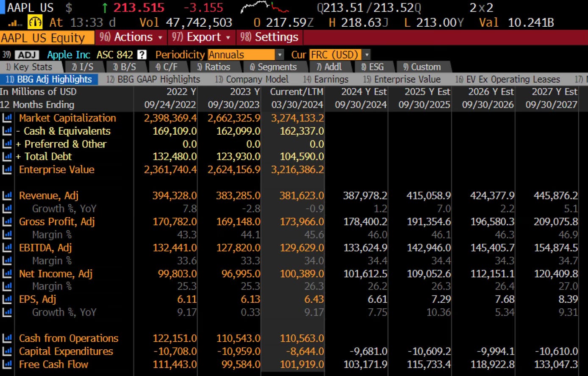Image resolution: width=588 pixels, height=376 pixels.
Task: Switch to the ESG tab
Action: pyautogui.click(x=373, y=67)
